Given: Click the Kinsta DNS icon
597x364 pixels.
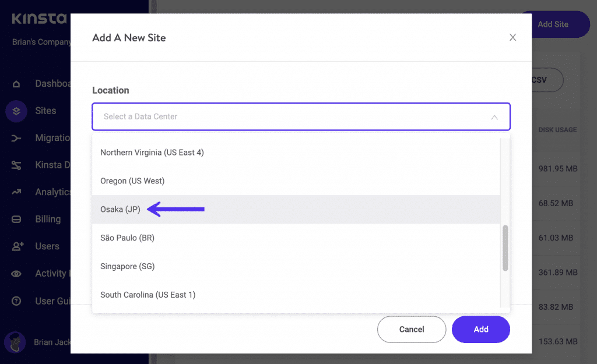Looking at the screenshot, I should click(16, 165).
